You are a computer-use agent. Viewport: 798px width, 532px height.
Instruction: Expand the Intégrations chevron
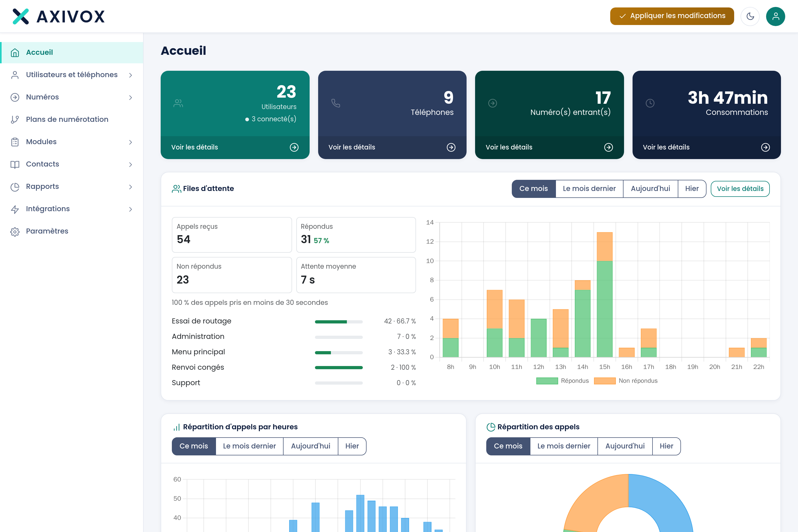tap(131, 209)
